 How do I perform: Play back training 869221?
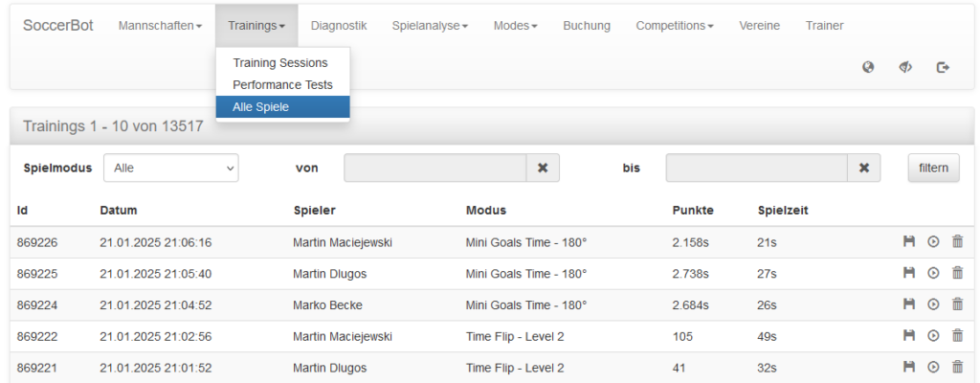[x=933, y=367]
